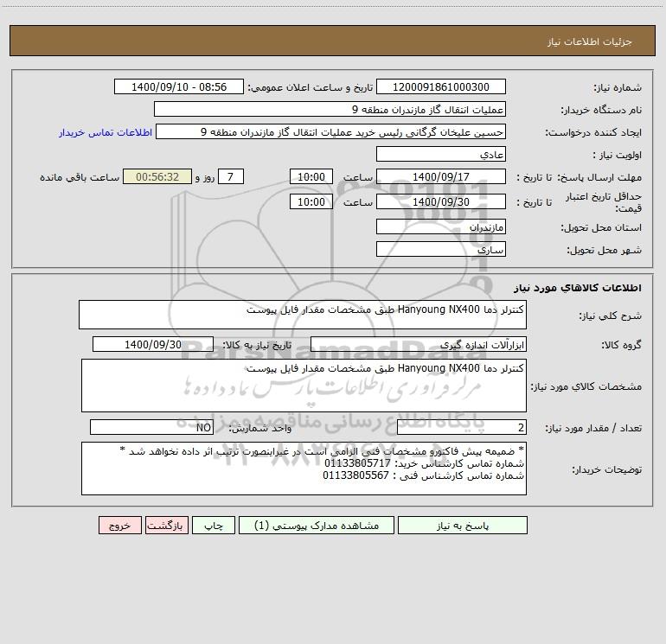
Task: Click announcement date field 1400/09/10 - 08:56
Action: [179, 87]
